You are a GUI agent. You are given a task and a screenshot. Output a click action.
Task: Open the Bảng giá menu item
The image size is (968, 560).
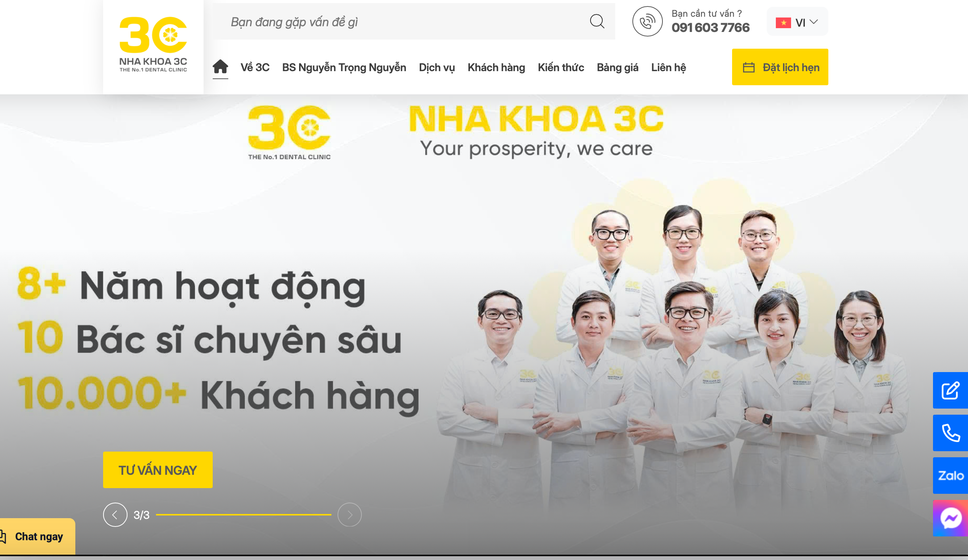point(617,68)
